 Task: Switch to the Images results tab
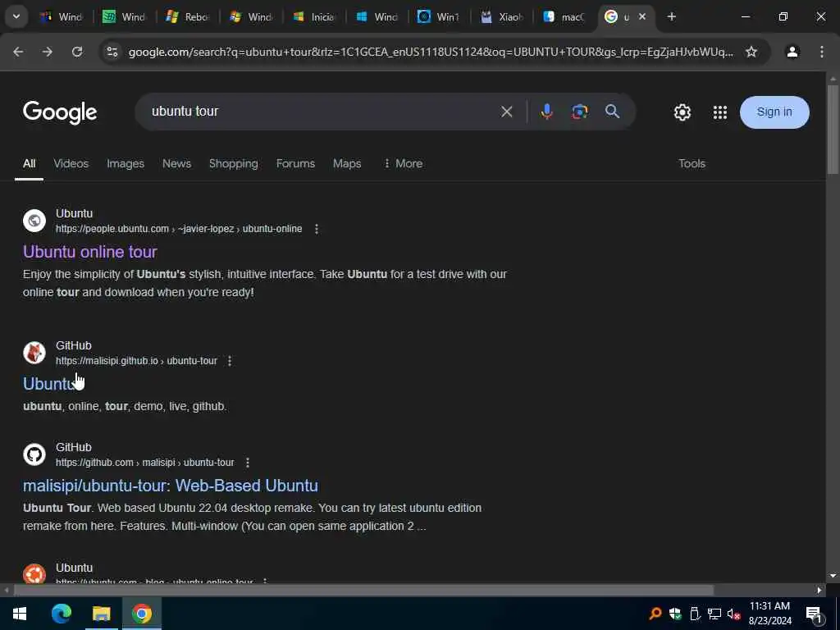click(126, 163)
